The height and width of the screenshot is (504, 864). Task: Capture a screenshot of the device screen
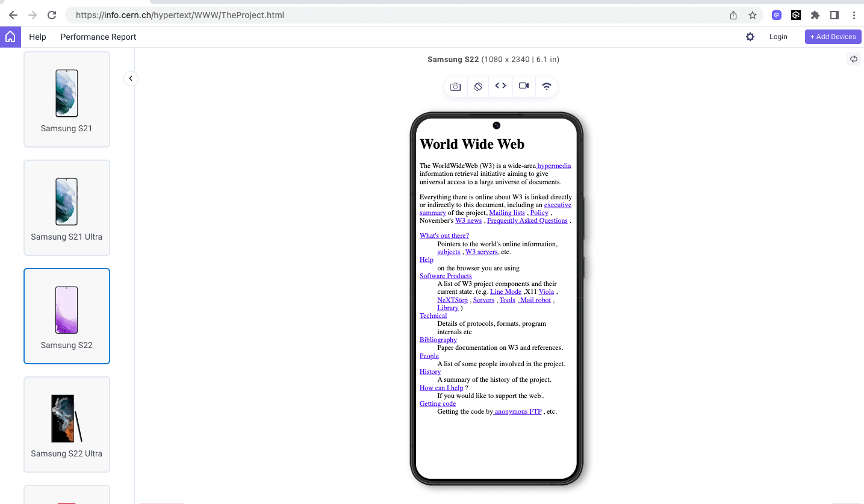(x=455, y=86)
